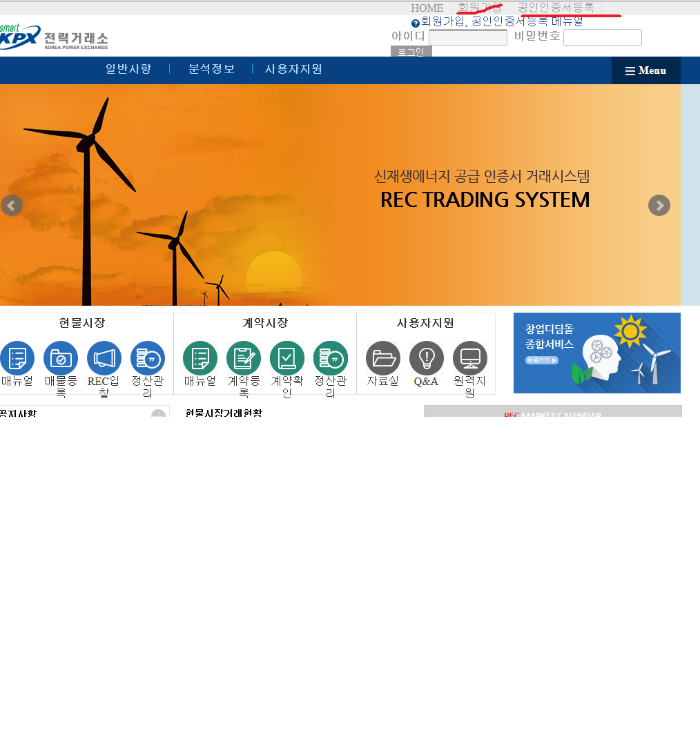Open the REC입찰 megaphone icon
Image resolution: width=700 pixels, height=735 pixels.
coord(104,358)
